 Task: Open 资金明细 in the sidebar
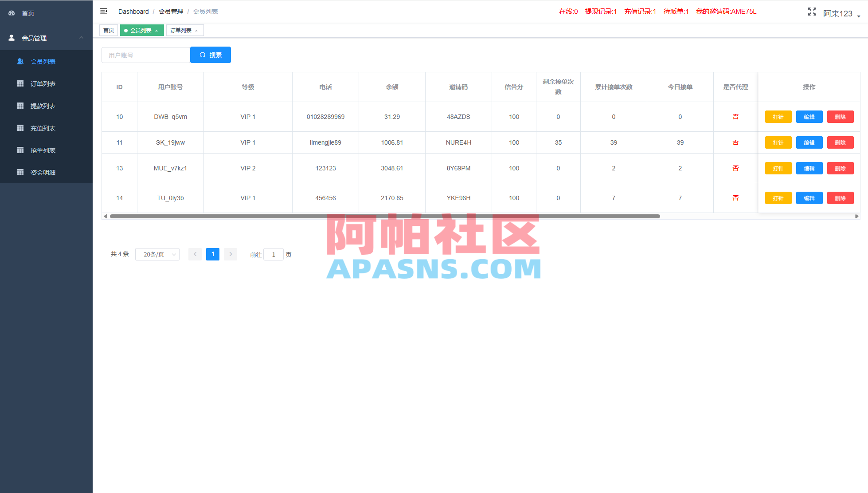[43, 172]
